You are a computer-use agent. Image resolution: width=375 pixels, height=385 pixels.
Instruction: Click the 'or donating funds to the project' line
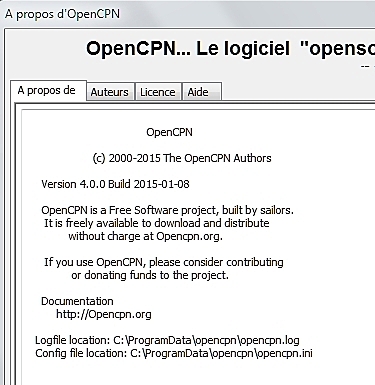pyautogui.click(x=150, y=275)
